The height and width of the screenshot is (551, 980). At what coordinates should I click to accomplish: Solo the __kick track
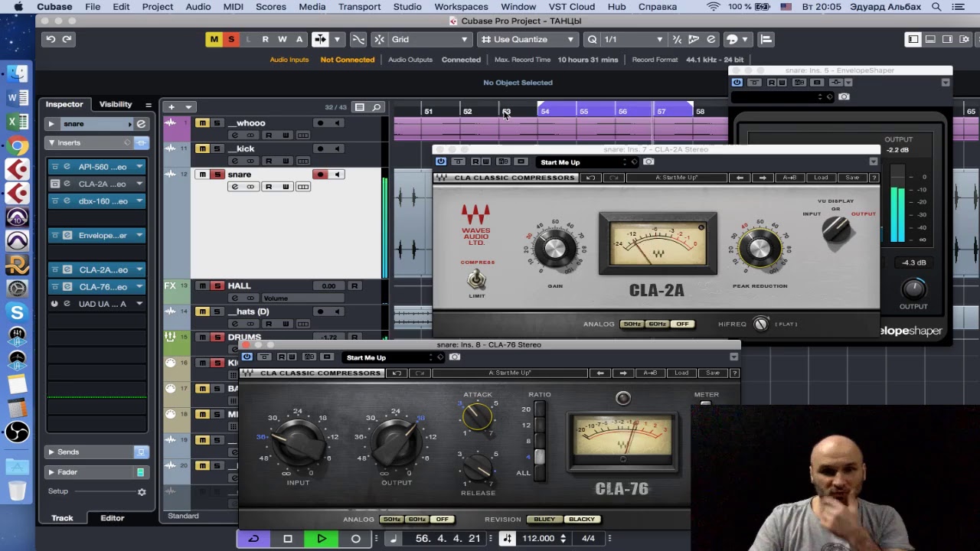tap(217, 148)
